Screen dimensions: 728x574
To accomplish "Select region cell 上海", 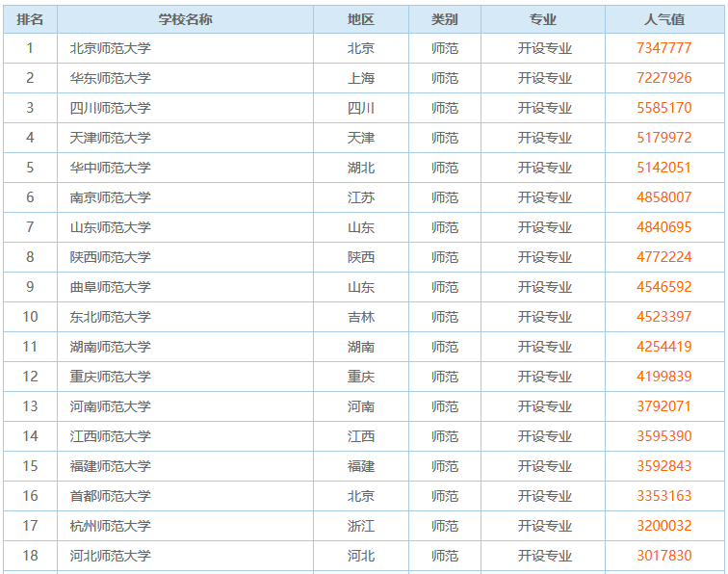I will click(x=361, y=78).
